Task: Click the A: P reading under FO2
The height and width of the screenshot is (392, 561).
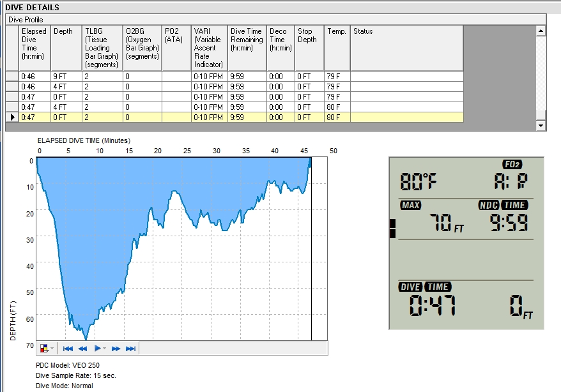Action: pos(511,181)
